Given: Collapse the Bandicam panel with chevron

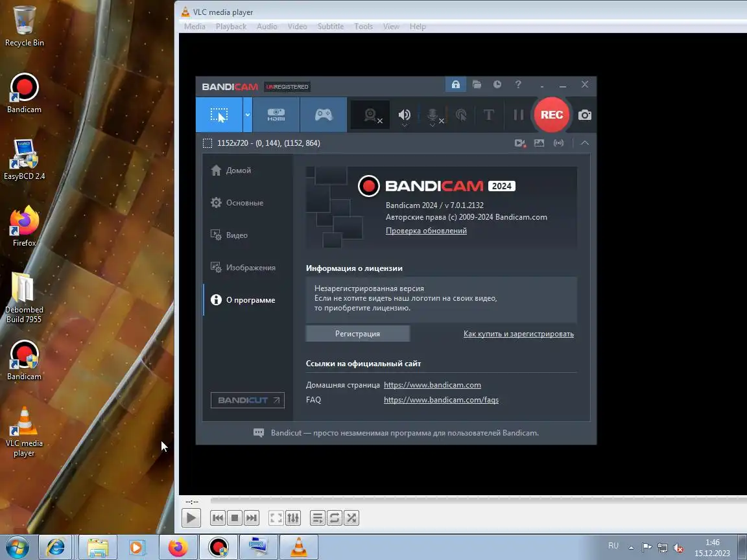Looking at the screenshot, I should click(x=584, y=143).
